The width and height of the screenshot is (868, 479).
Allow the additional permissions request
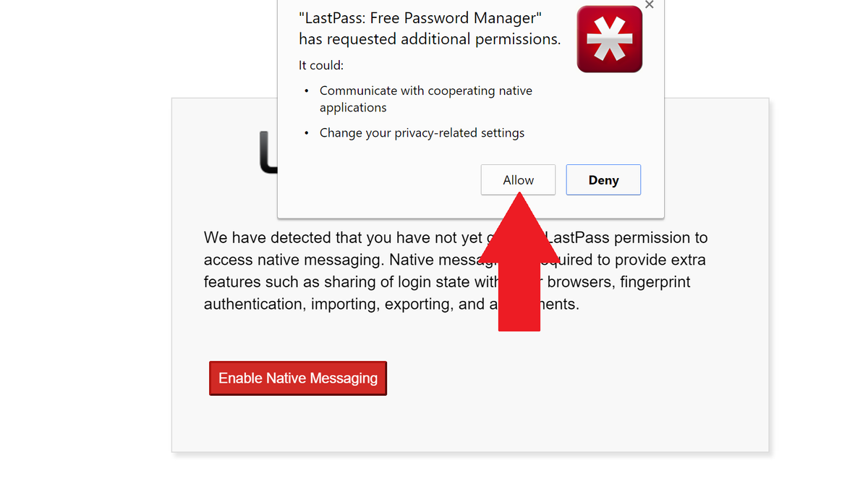point(518,179)
